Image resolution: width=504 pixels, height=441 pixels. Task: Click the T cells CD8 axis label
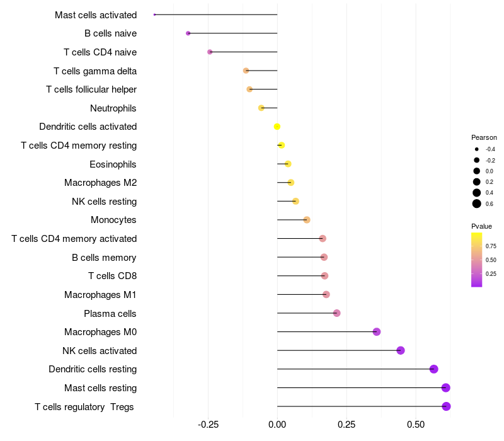(x=112, y=276)
